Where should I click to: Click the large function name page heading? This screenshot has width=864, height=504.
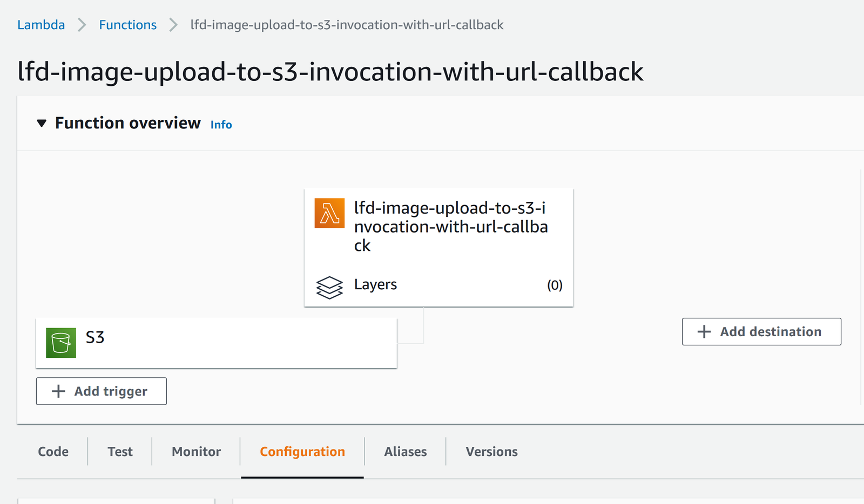[330, 72]
